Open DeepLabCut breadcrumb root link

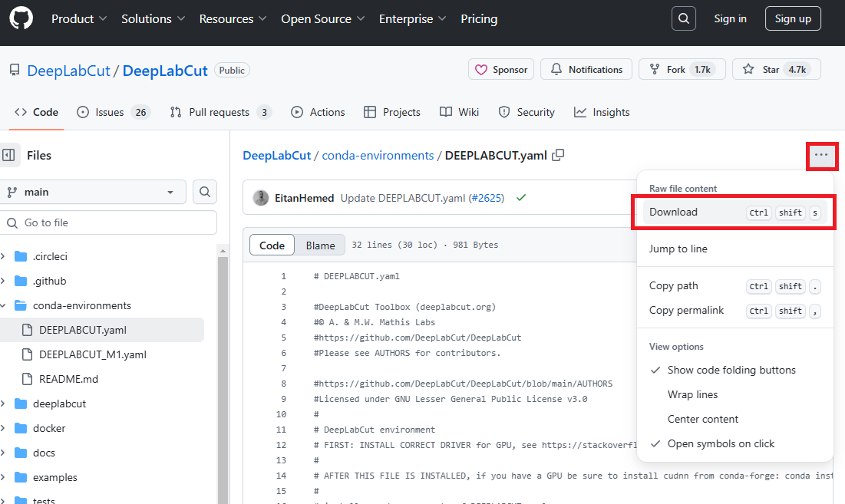[x=277, y=155]
